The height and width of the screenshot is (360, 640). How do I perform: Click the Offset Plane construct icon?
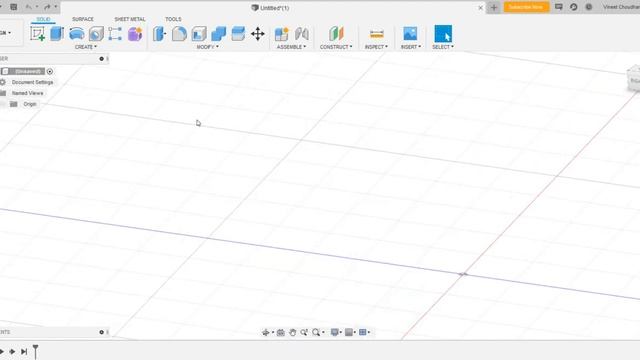point(336,34)
